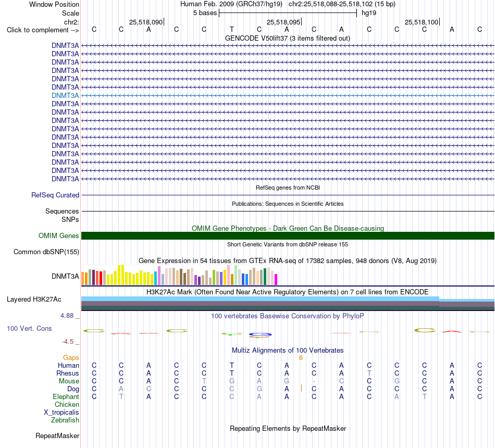Click the 4.88 upper PhyloP scale value
495x448 pixels.
(67, 315)
